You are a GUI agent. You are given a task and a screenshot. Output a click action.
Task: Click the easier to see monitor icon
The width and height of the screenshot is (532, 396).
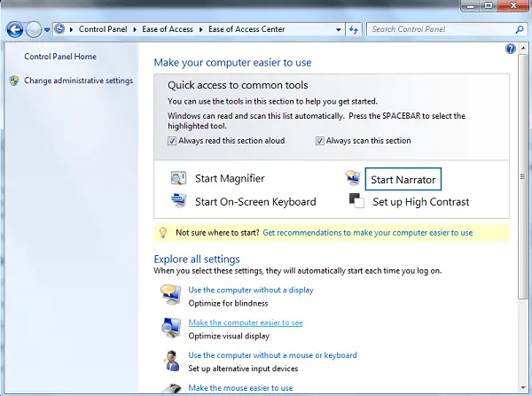tap(171, 328)
